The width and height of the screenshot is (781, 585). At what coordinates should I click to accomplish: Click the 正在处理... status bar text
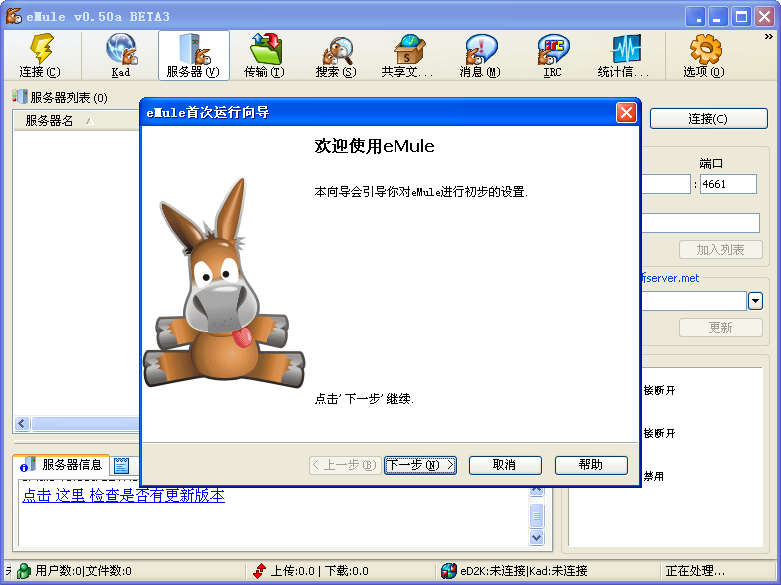695,571
